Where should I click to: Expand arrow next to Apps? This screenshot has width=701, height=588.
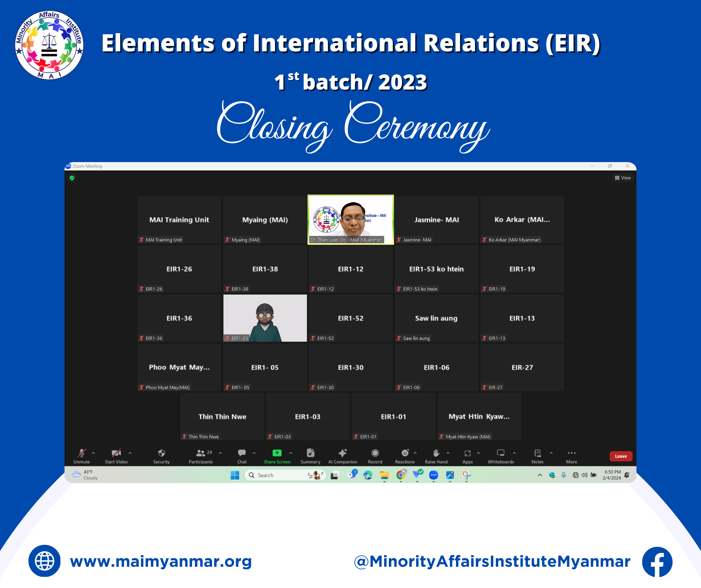coord(478,453)
